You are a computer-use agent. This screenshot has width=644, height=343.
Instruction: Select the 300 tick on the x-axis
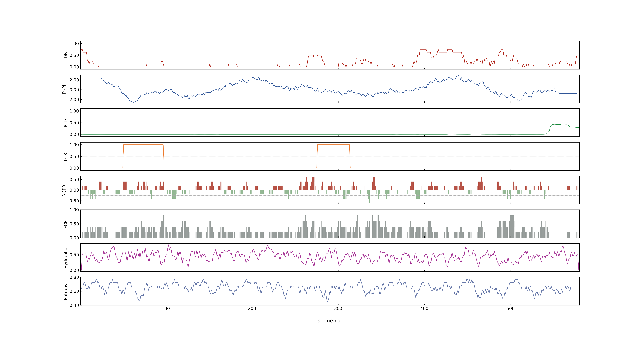[338, 309]
